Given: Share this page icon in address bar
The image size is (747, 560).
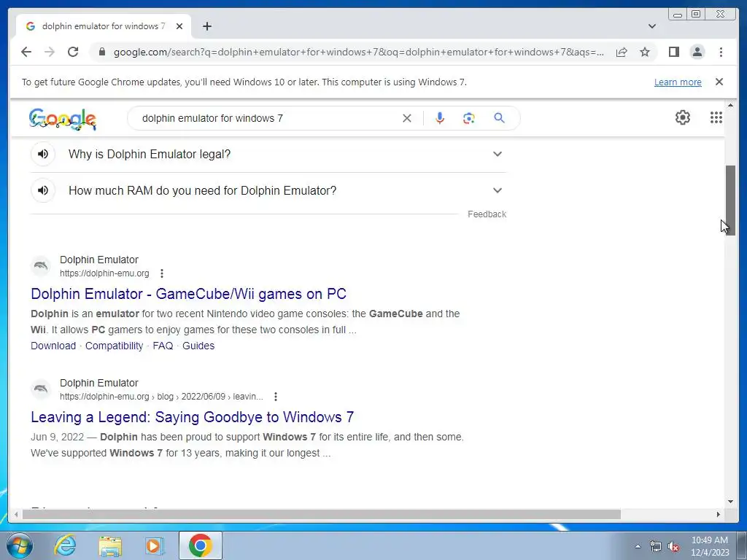Looking at the screenshot, I should tap(622, 52).
